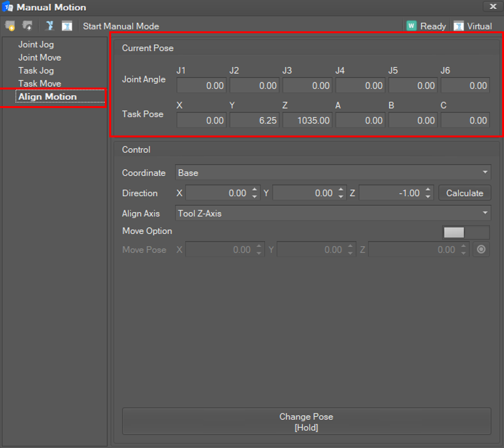Viewport: 504px width, 448px height.
Task: Select Task Move in the left list
Action: point(40,84)
